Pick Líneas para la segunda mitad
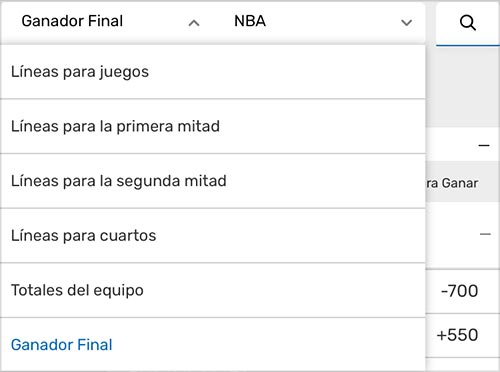The image size is (500, 372). [x=213, y=181]
